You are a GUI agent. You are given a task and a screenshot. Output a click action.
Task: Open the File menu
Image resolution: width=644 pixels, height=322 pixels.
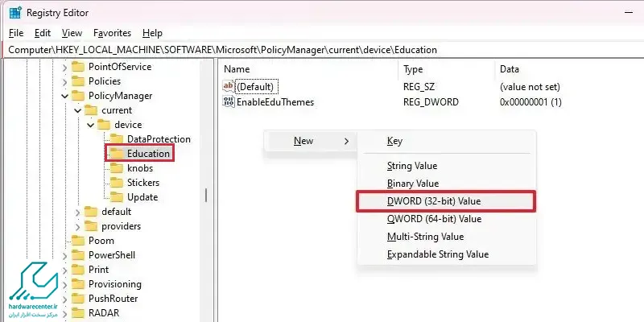pyautogui.click(x=16, y=33)
